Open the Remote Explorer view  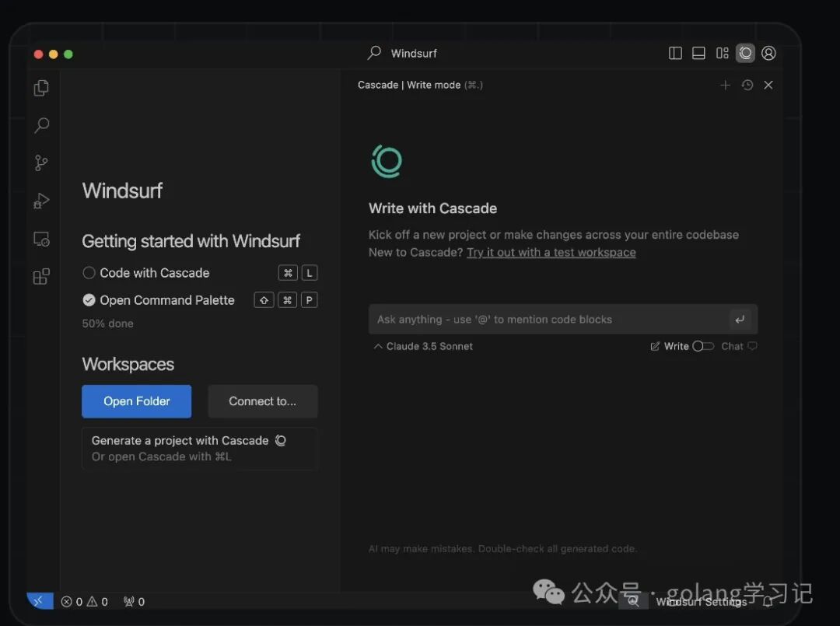(41, 239)
